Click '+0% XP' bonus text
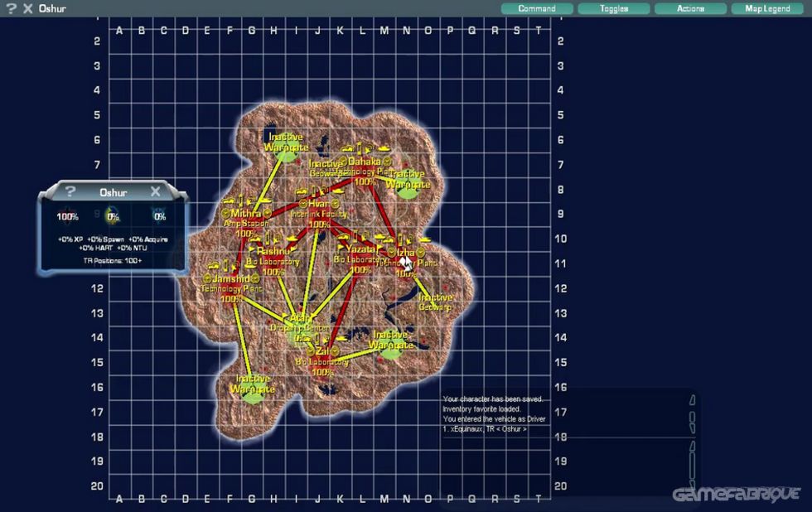Viewport: 812px width, 512px height. tap(70, 239)
